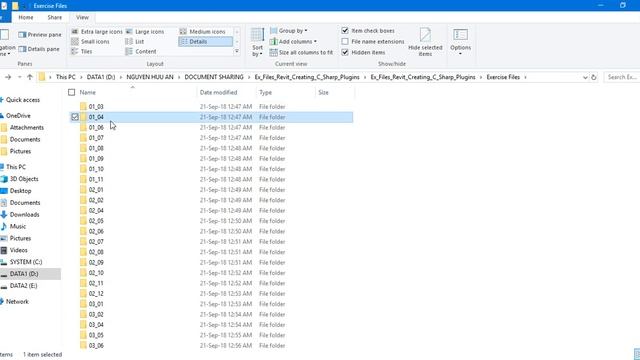Open the Share ribbon tab
This screenshot has height=360, width=640.
point(55,18)
